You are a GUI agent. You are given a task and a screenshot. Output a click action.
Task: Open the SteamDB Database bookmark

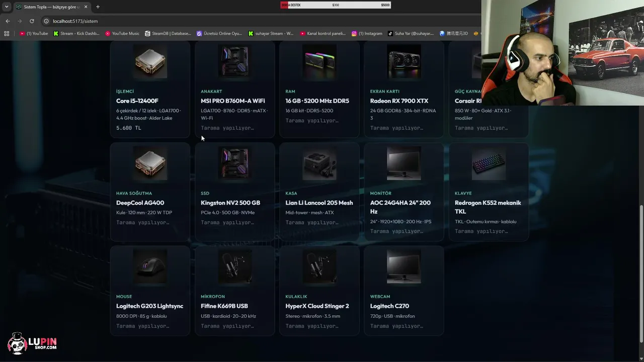[168, 34]
